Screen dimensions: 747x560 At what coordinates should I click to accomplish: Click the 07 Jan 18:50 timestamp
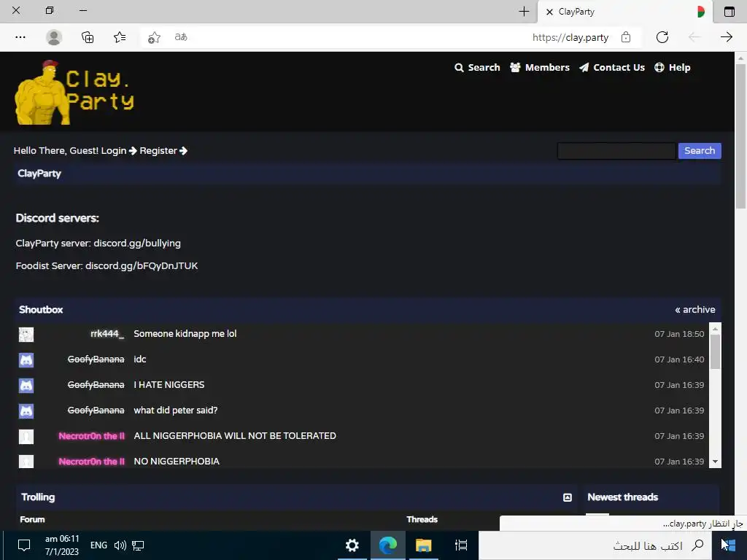679,334
